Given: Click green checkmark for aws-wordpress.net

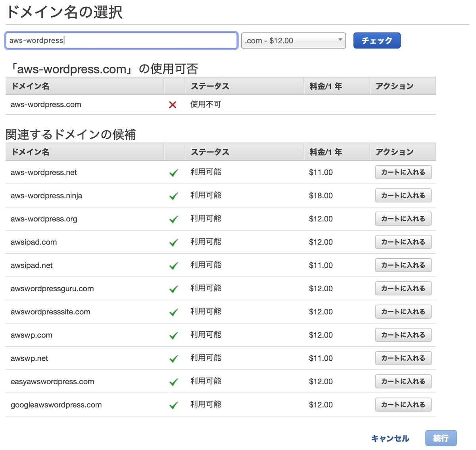Looking at the screenshot, I should (173, 173).
